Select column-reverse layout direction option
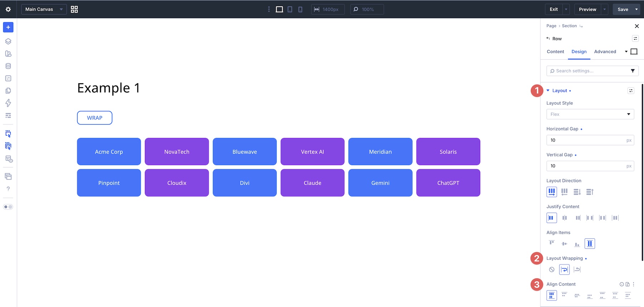Screen dimensions: 644x307 pos(590,192)
